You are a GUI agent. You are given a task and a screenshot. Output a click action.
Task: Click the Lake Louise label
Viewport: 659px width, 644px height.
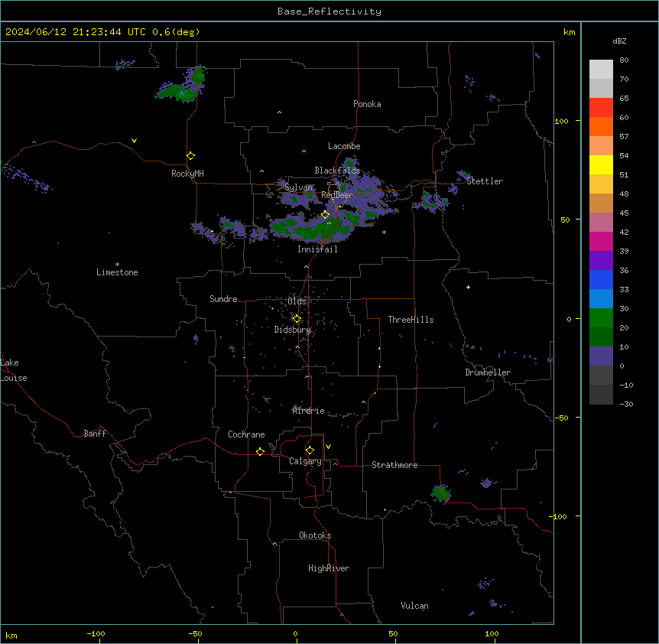(14, 370)
